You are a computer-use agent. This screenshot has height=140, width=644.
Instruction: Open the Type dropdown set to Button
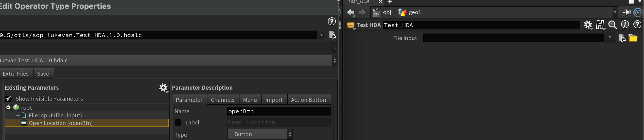(260, 134)
